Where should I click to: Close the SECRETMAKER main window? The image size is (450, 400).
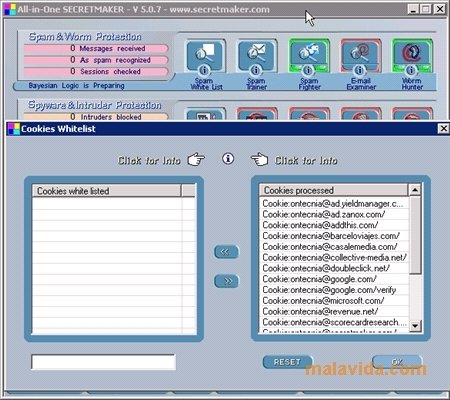[440, 9]
